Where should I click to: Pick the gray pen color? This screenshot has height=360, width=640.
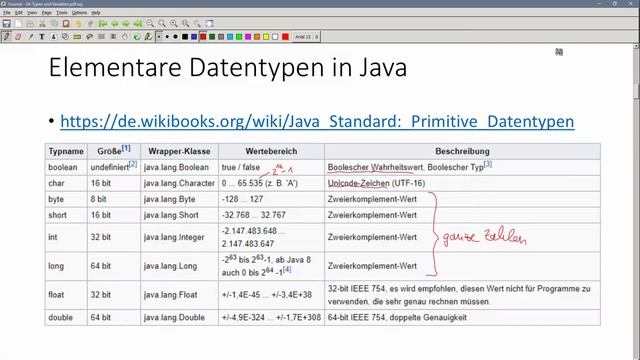tap(221, 37)
